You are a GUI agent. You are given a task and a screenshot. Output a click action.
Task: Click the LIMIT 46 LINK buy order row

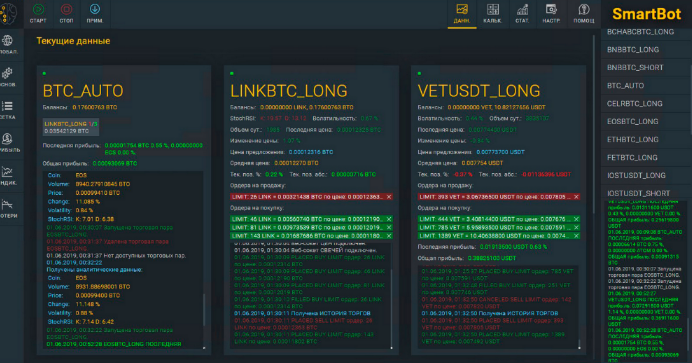[x=312, y=219]
